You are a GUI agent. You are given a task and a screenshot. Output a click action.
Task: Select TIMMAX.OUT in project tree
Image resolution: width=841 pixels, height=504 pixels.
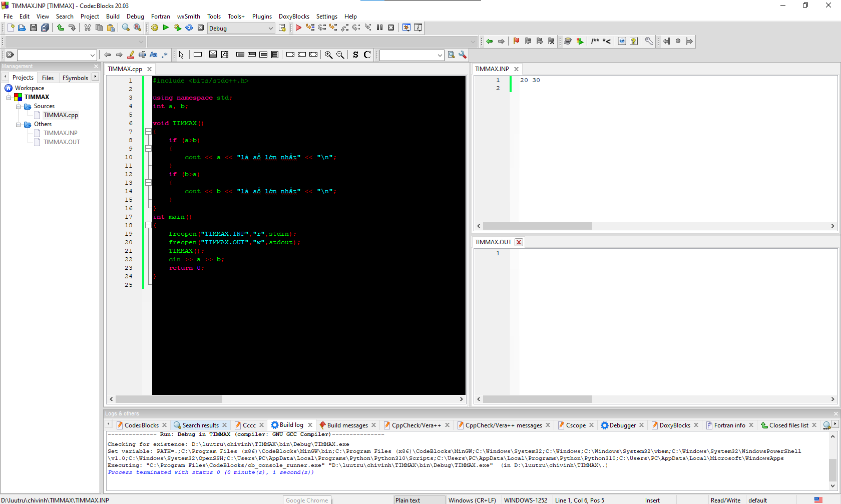point(62,142)
